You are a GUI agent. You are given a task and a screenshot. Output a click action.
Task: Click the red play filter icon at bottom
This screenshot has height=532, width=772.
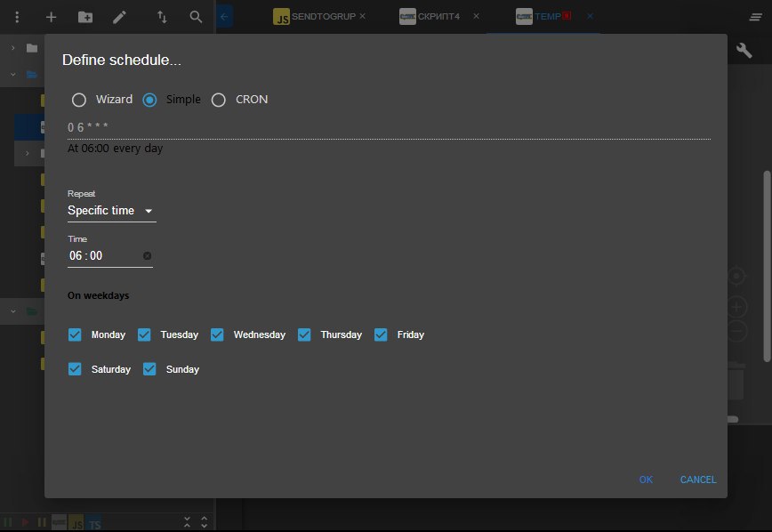coord(25,521)
